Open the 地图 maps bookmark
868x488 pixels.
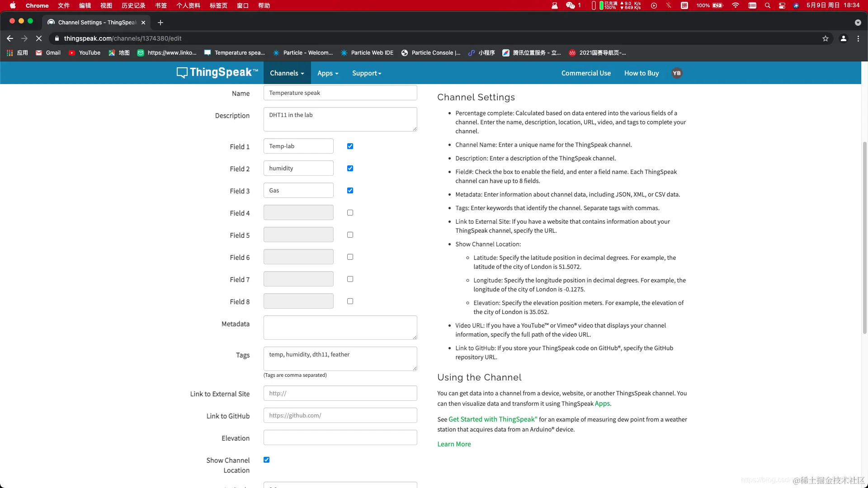point(119,53)
